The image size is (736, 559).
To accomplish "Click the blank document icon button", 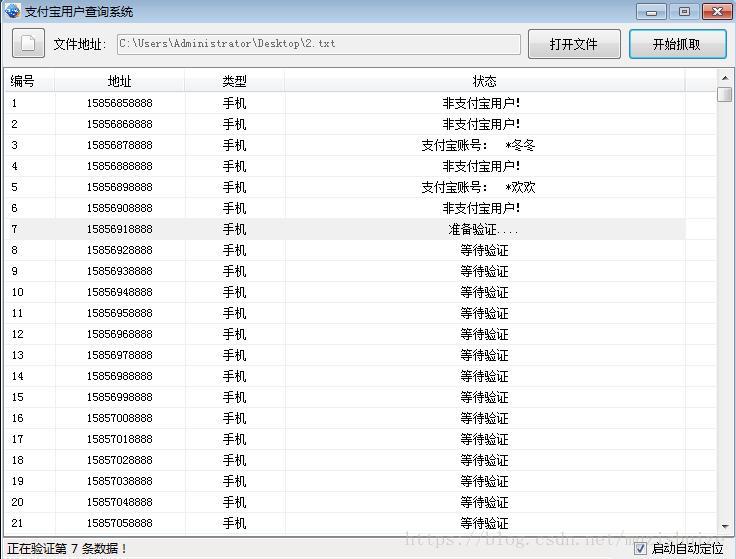I will (28, 43).
